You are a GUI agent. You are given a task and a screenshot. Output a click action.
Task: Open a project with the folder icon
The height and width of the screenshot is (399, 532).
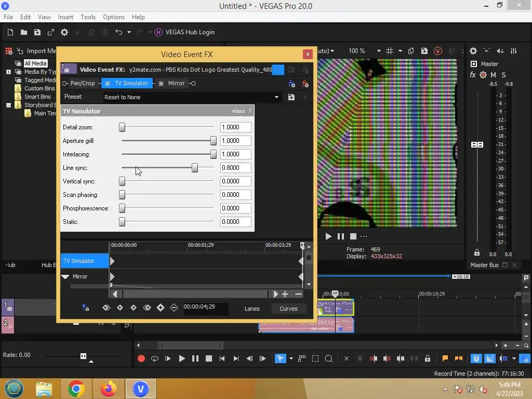(x=24, y=32)
